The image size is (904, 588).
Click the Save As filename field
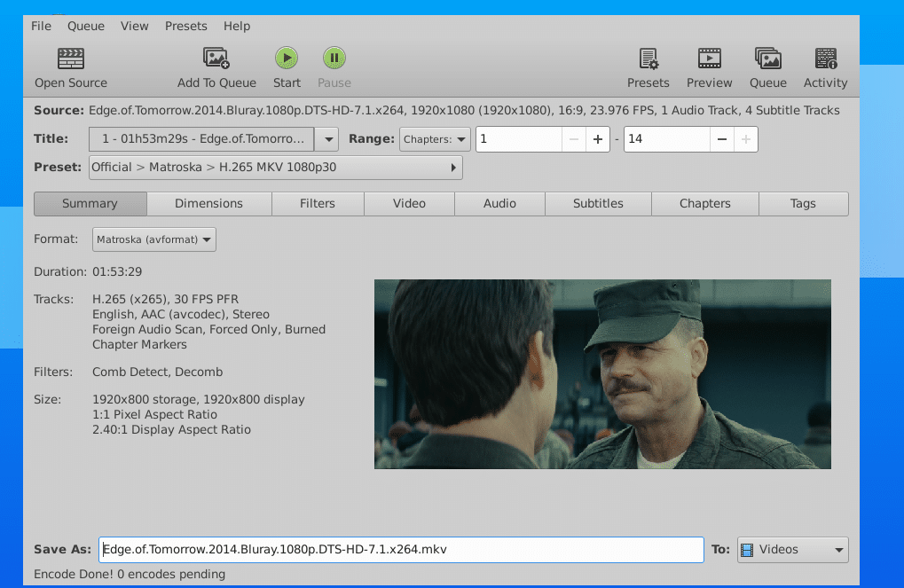pyautogui.click(x=401, y=549)
